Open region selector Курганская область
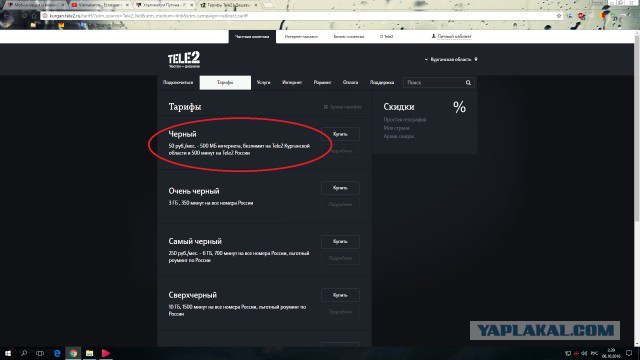 451,59
